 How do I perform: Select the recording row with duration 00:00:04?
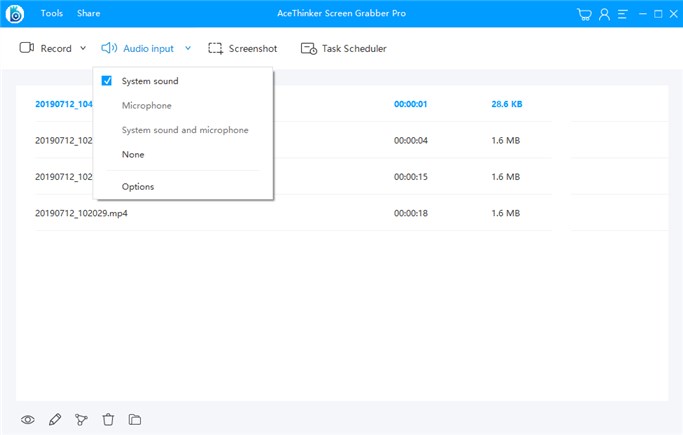[342, 140]
